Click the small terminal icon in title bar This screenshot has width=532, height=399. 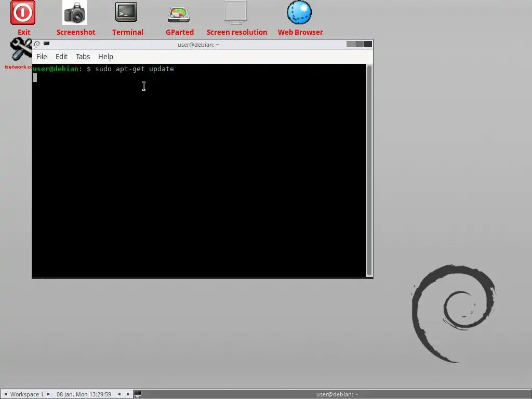coord(46,44)
